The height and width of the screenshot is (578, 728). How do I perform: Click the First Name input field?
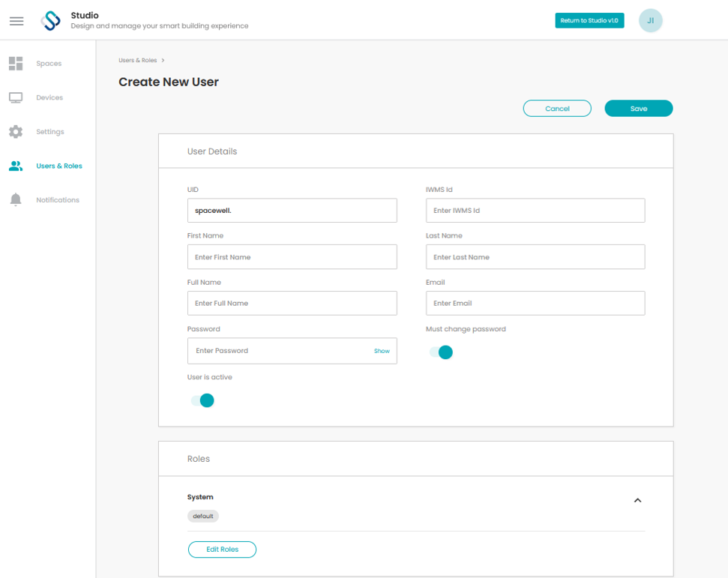pos(292,256)
